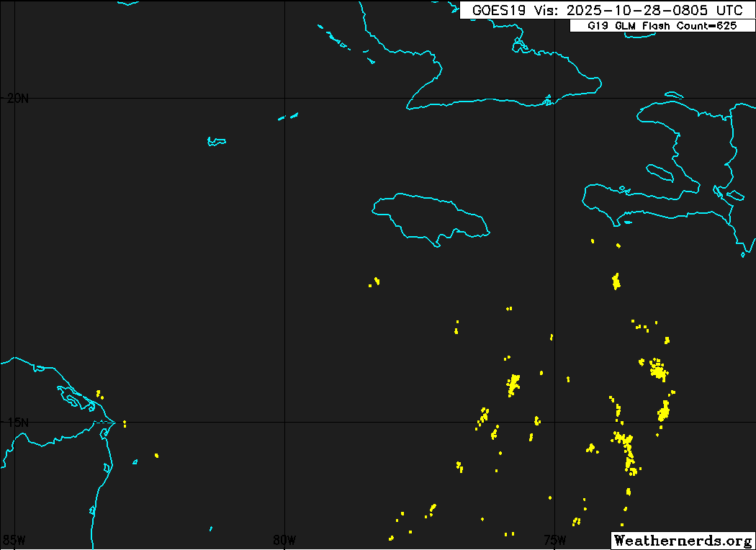The image size is (756, 550).
Task: Select the Tortuga island outline north of Haiti
Action: point(674,94)
